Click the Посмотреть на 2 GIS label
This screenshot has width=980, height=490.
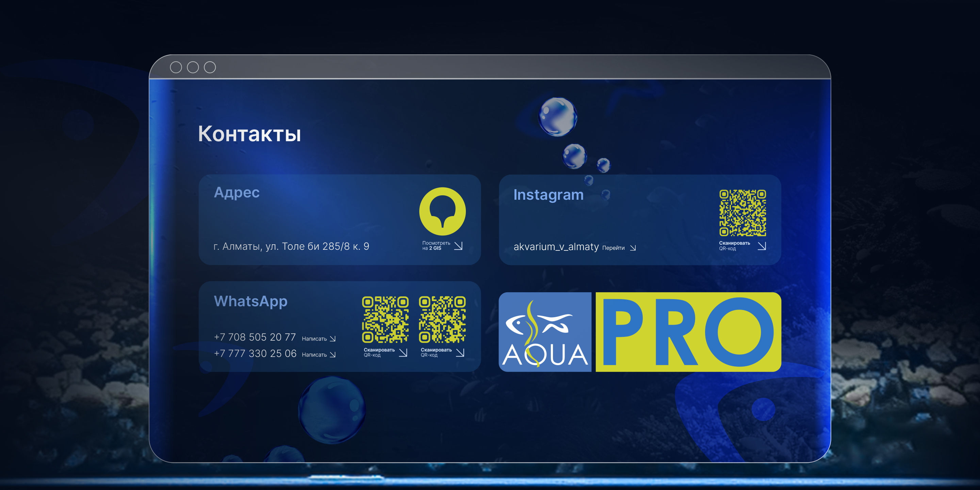(x=436, y=245)
